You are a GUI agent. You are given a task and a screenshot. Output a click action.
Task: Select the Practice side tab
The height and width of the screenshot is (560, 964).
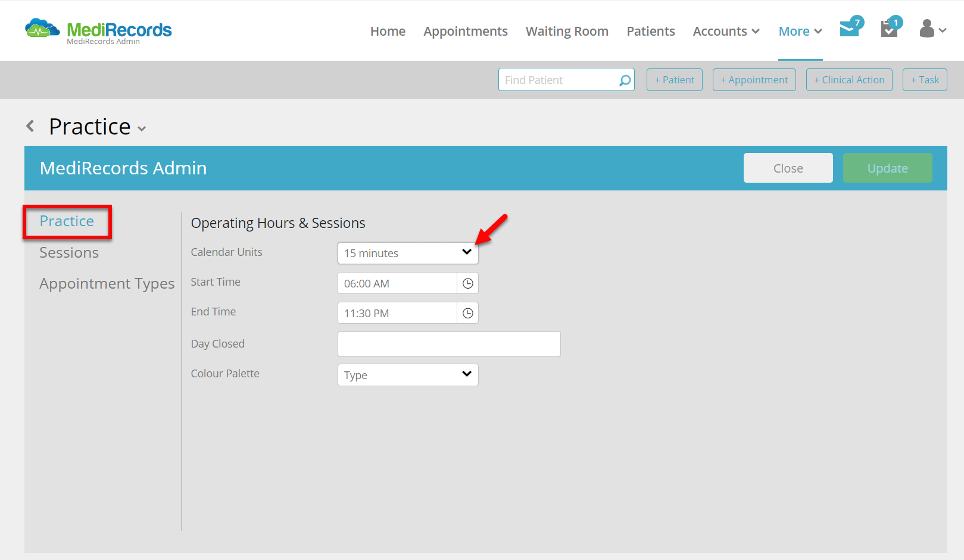coord(67,221)
